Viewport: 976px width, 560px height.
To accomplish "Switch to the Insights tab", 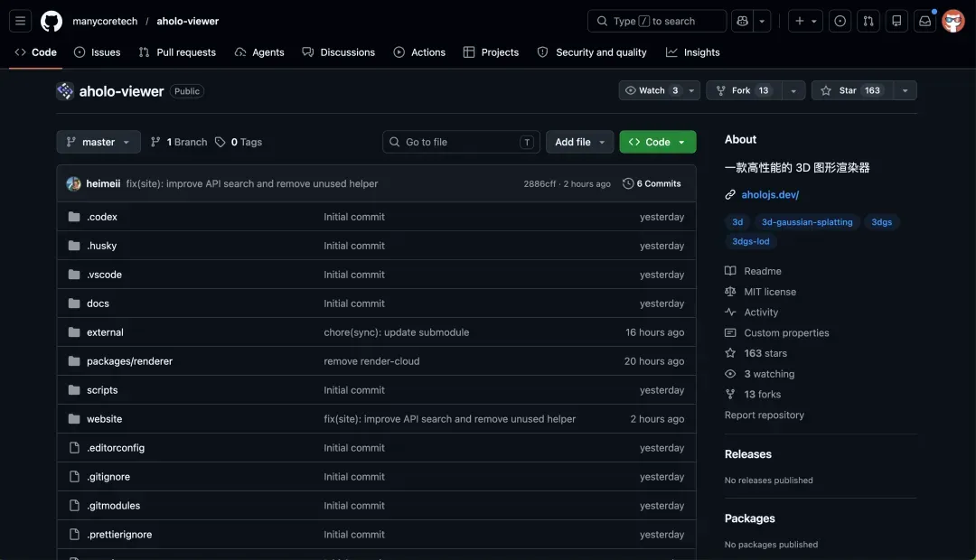I will click(x=693, y=52).
